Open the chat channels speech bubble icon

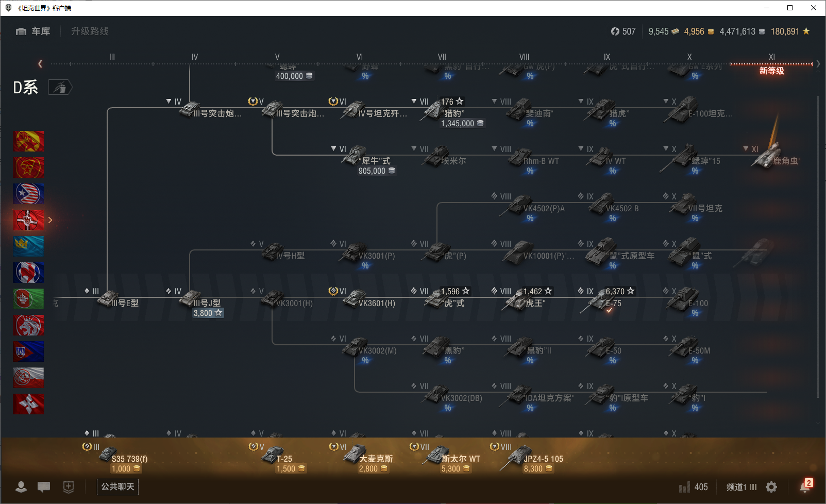click(44, 487)
